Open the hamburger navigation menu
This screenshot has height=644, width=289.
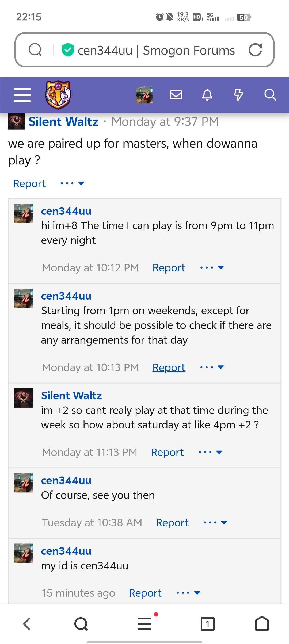point(22,95)
